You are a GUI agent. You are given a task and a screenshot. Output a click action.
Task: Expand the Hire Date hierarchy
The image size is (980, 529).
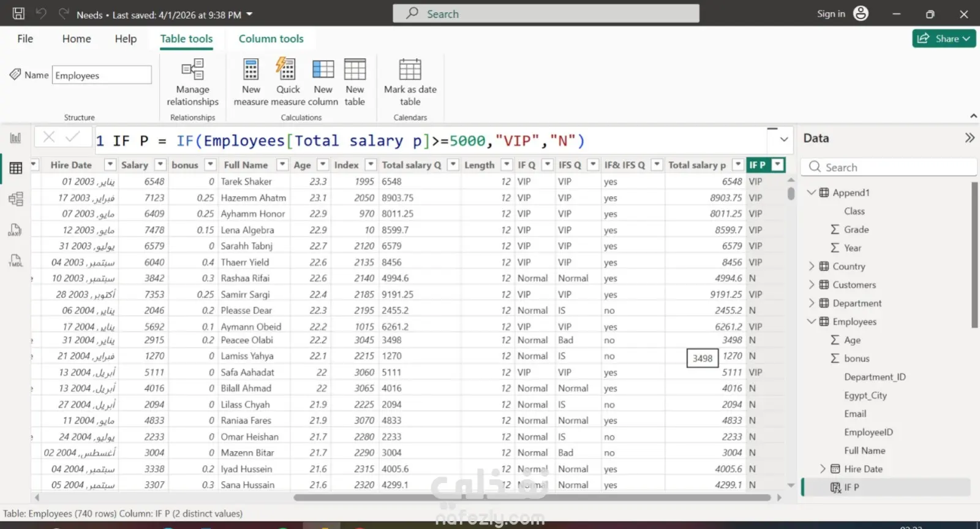click(x=823, y=468)
